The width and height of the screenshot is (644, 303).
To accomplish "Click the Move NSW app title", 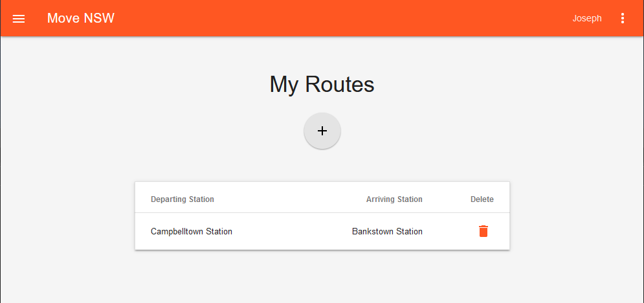I will point(81,18).
